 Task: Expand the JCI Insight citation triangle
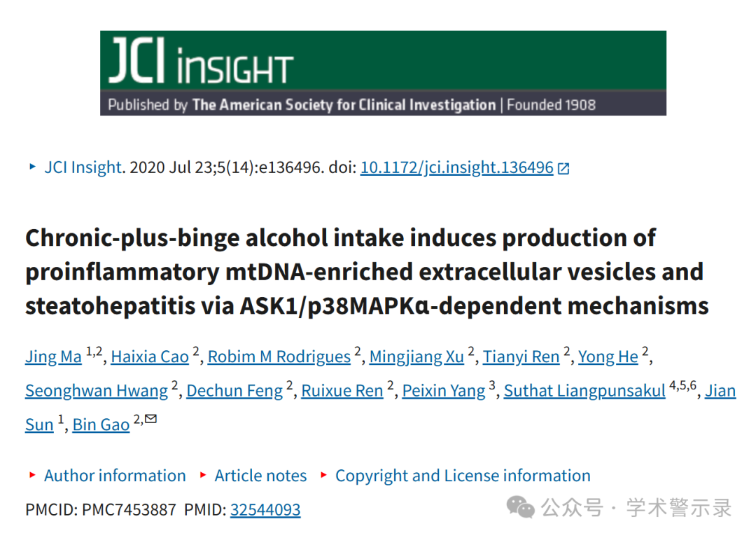tap(32, 167)
